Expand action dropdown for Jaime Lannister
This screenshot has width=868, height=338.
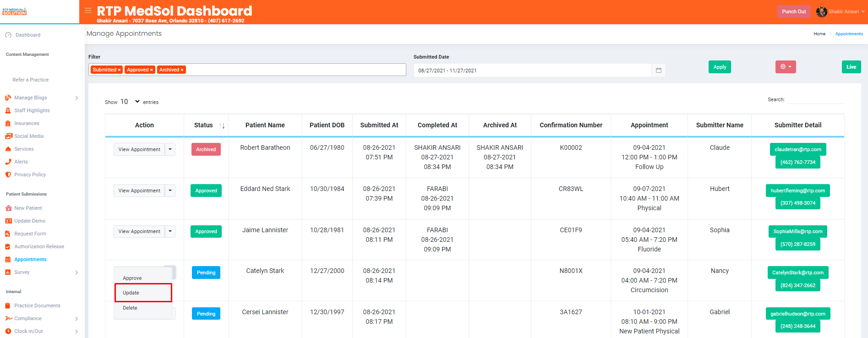pyautogui.click(x=170, y=231)
